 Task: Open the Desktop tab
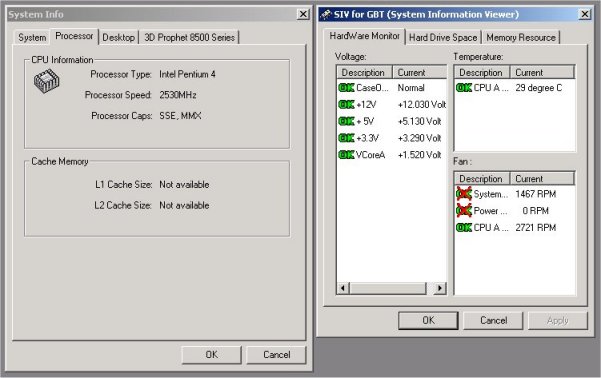(x=118, y=38)
